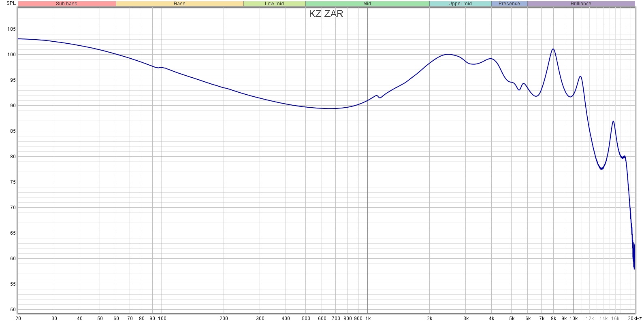This screenshot has height=323, width=644.
Task: Click the Upper mid band label
Action: coord(460,4)
